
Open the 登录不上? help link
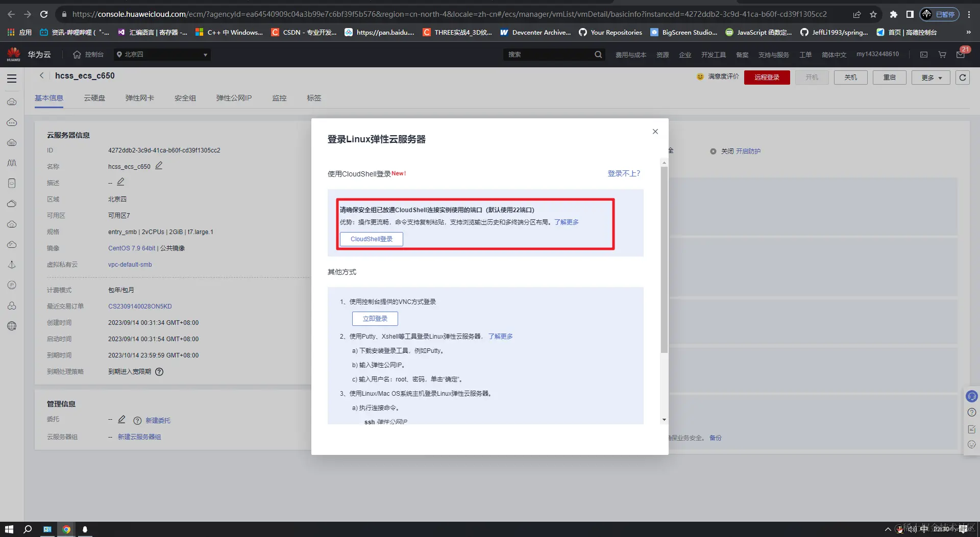pyautogui.click(x=624, y=173)
